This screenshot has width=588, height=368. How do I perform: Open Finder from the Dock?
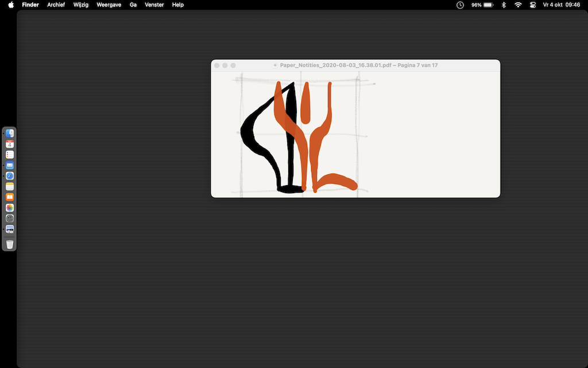pyautogui.click(x=10, y=133)
